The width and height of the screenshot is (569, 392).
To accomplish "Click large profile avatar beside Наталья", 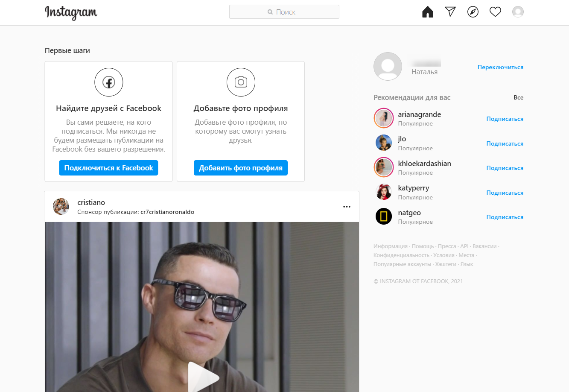I will (388, 67).
